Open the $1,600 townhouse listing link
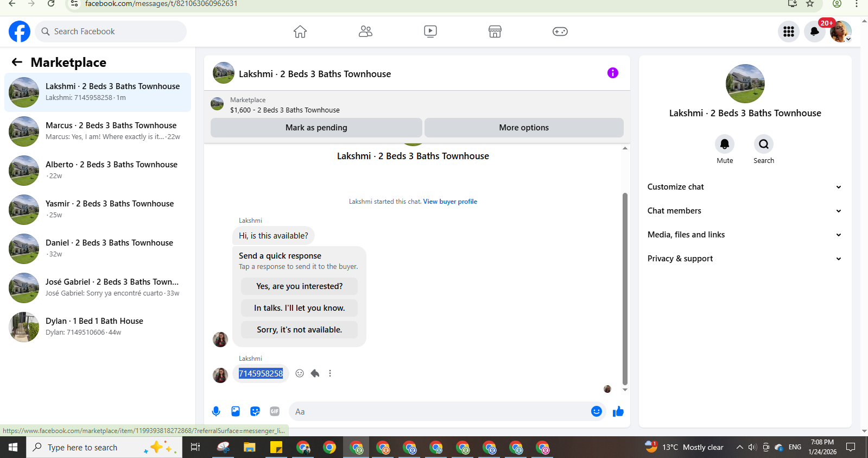The image size is (868, 458). point(285,110)
